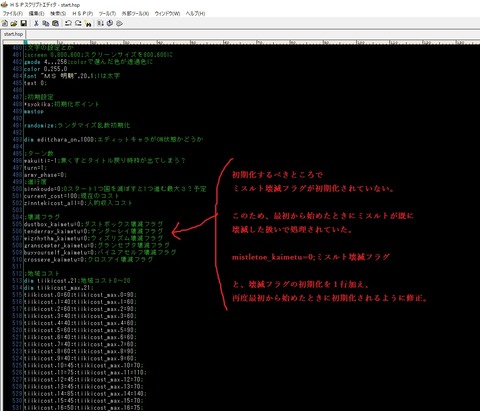This screenshot has height=411, width=480.
Task: Redo the edit via toolbar icon
Action: (78, 23)
